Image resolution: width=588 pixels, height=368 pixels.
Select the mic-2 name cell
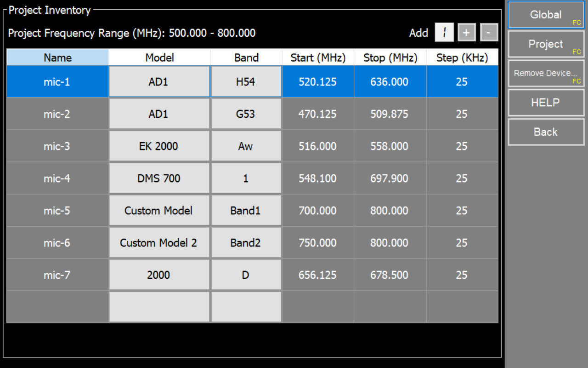57,114
